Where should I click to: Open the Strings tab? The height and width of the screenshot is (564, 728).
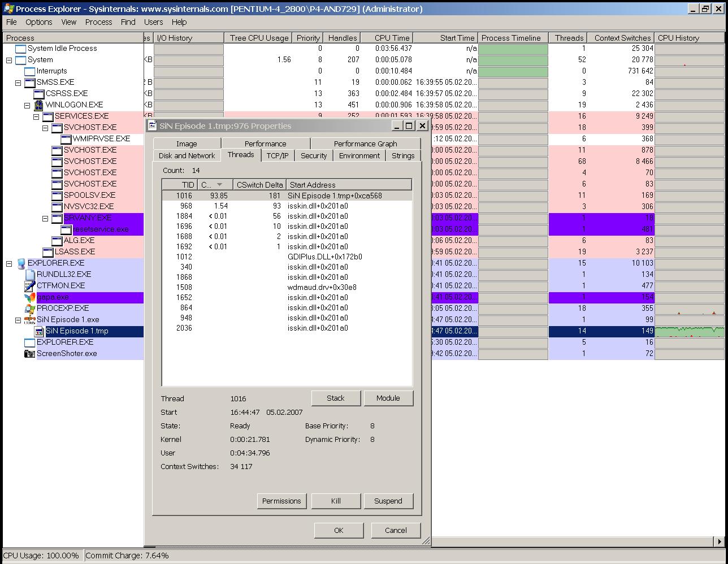pyautogui.click(x=403, y=155)
